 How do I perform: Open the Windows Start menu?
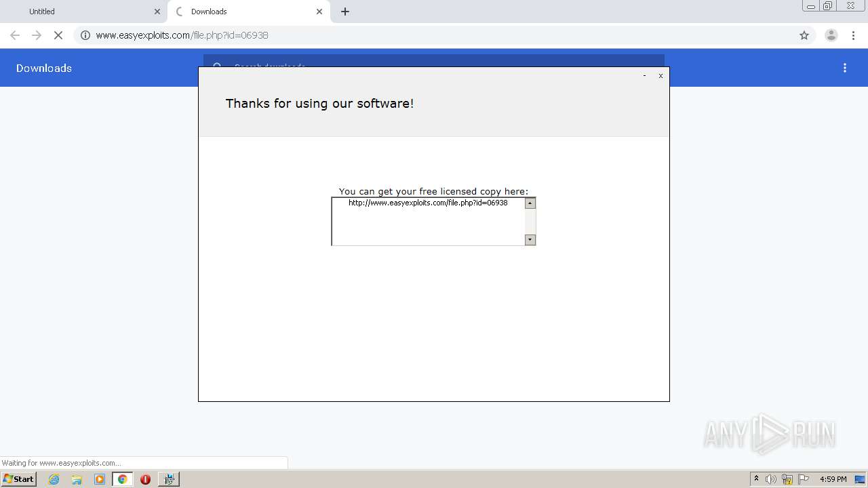[x=18, y=479]
